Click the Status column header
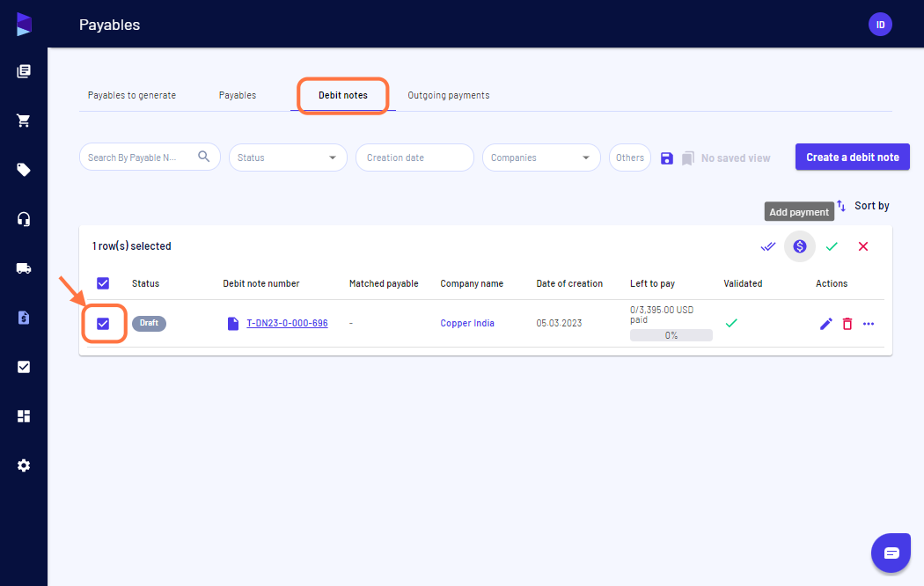The height and width of the screenshot is (586, 924). 145,283
